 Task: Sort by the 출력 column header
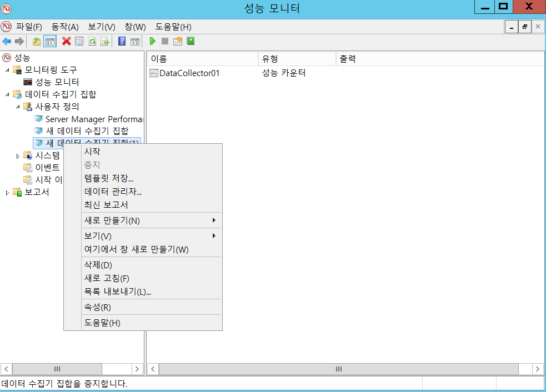coord(440,59)
